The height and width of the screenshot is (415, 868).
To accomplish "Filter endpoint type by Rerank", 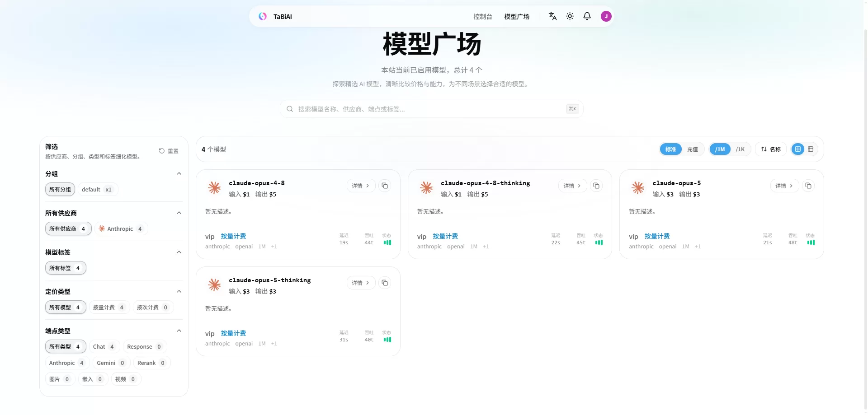I will [x=151, y=363].
